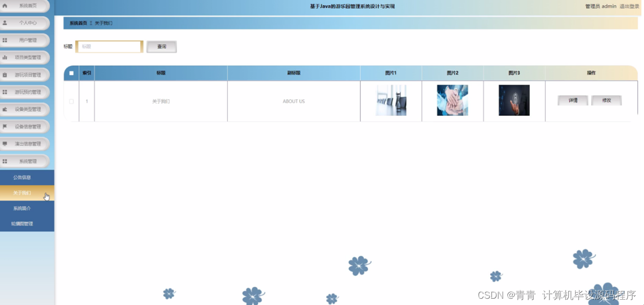This screenshot has width=644, height=305.
Task: Click the 标题 search input field
Action: click(x=109, y=46)
